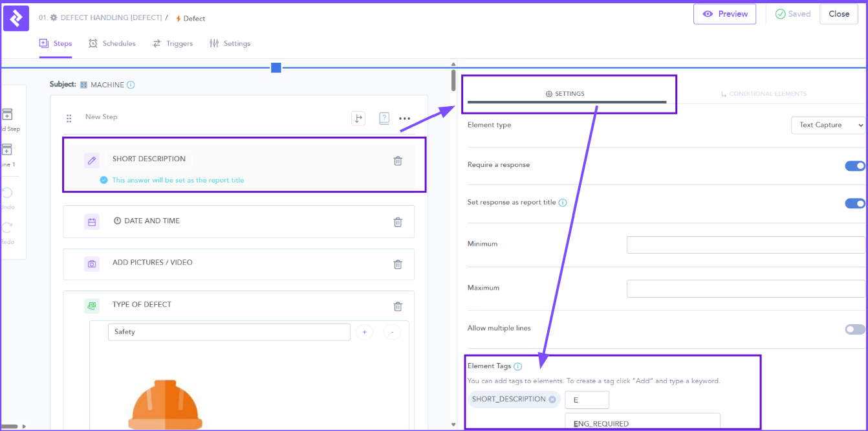Click the branching logic icon on step
Viewport: 868px width, 431px height.
click(x=358, y=118)
